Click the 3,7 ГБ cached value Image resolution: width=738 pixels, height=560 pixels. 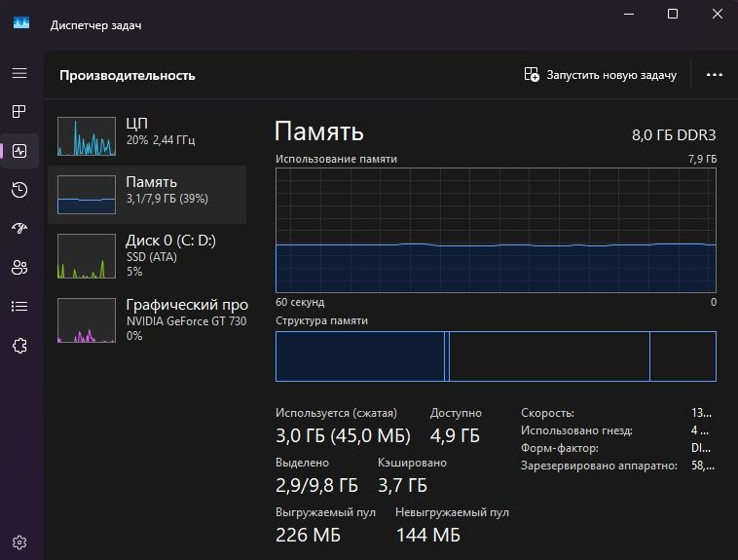pos(402,485)
